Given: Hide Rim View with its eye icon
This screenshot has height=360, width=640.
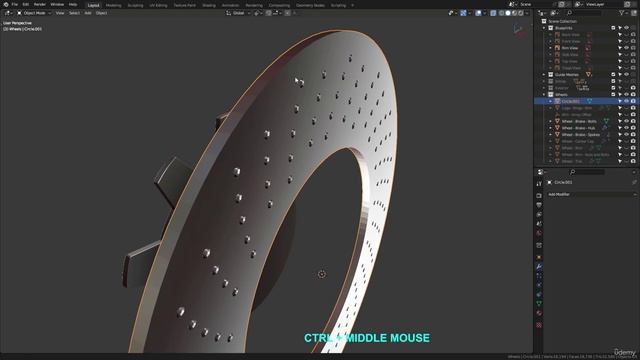Looking at the screenshot, I should click(x=627, y=48).
